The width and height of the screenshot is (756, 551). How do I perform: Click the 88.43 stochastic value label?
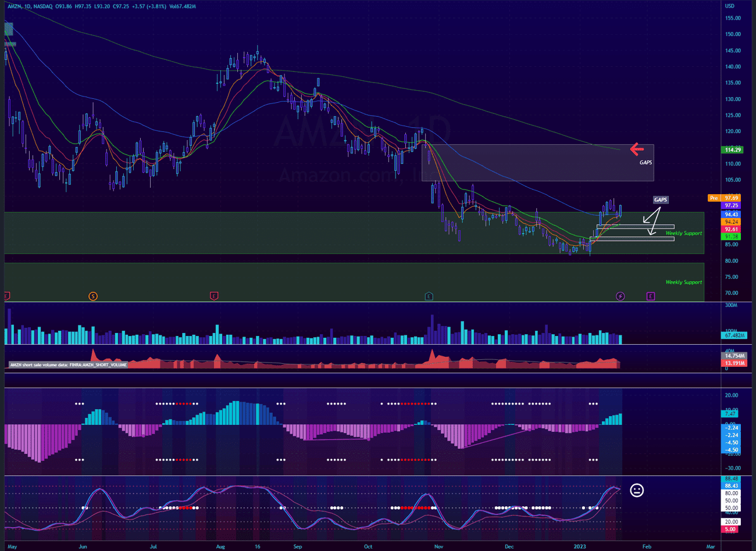732,486
